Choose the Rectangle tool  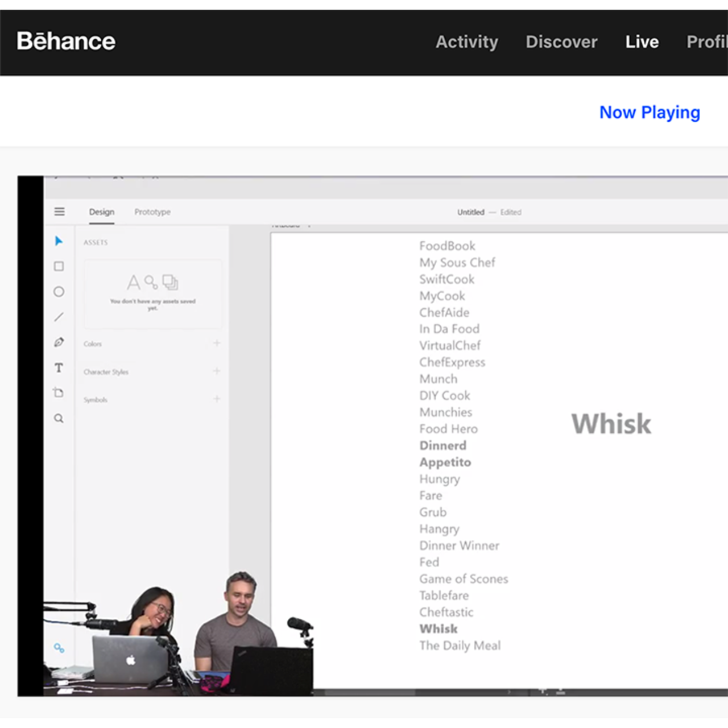59,266
